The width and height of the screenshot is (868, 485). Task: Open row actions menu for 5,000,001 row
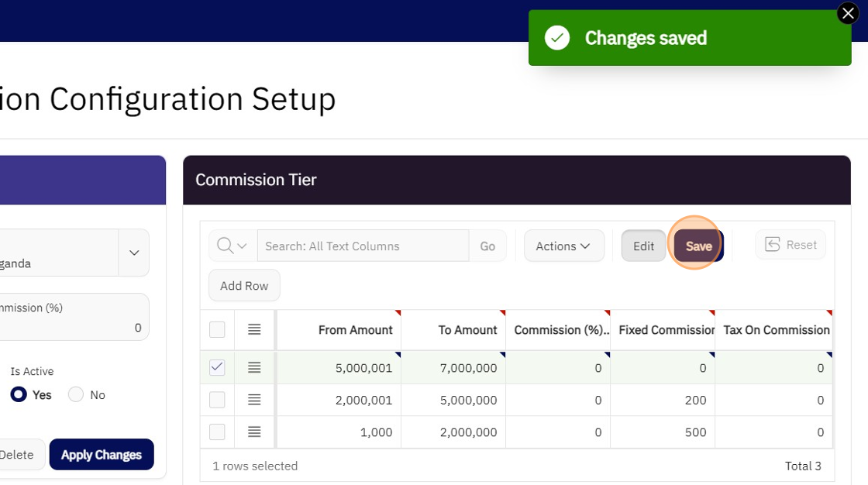click(254, 368)
